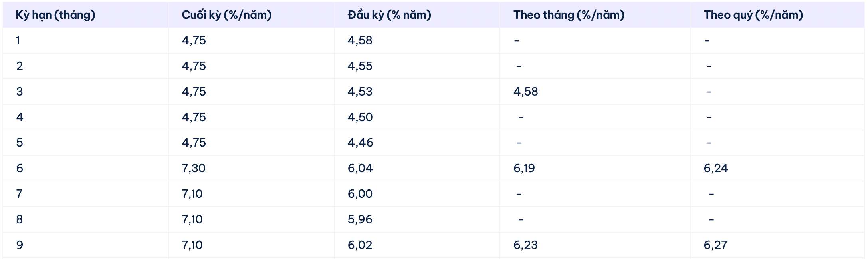Screen dimensions: 868x259
Task: Click the 'Cuối kỳ (%/năm)' column header
Action: click(226, 15)
